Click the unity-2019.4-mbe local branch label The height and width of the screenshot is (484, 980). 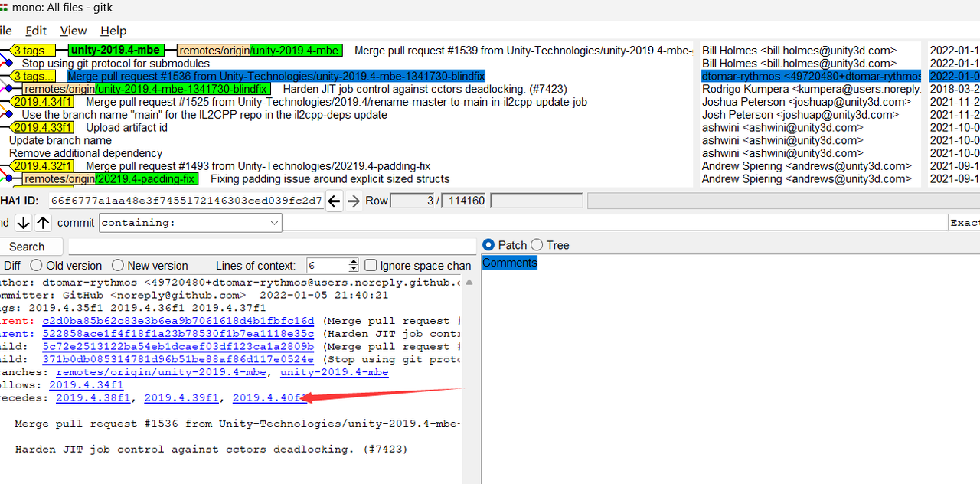116,51
